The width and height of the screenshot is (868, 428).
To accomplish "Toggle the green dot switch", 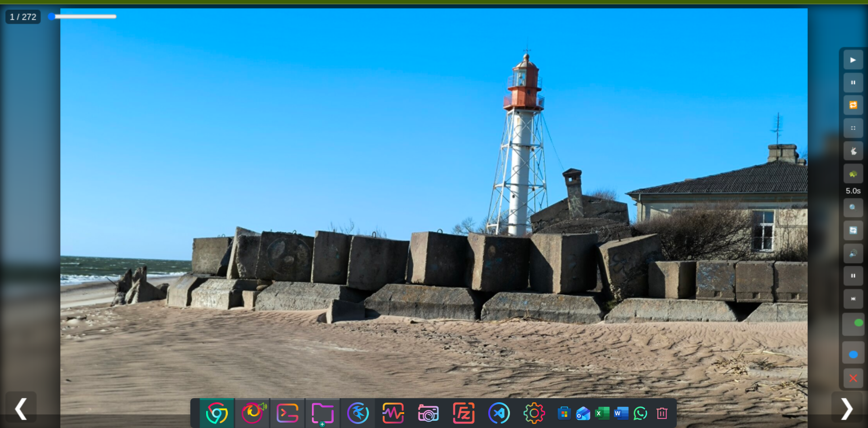I will pos(854,324).
